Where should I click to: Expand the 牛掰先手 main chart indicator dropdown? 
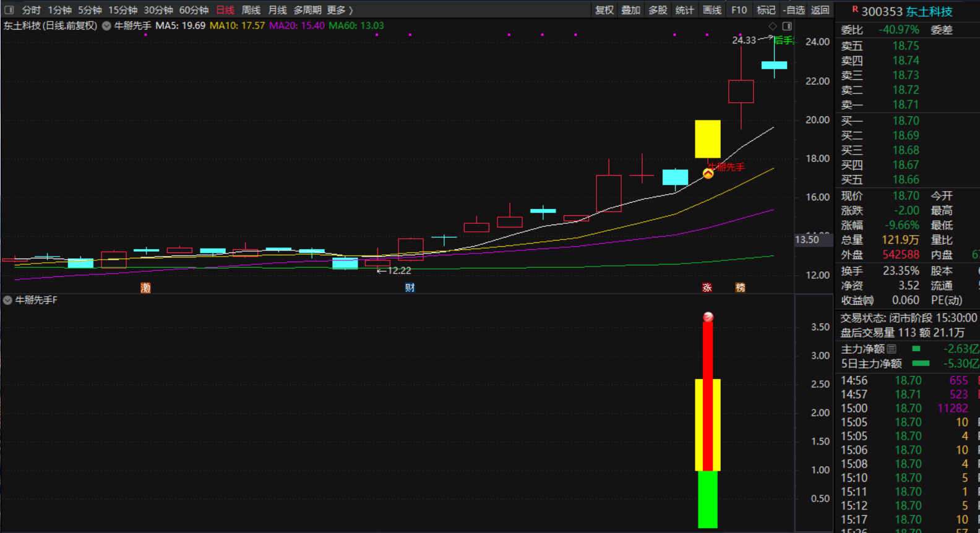pyautogui.click(x=106, y=26)
